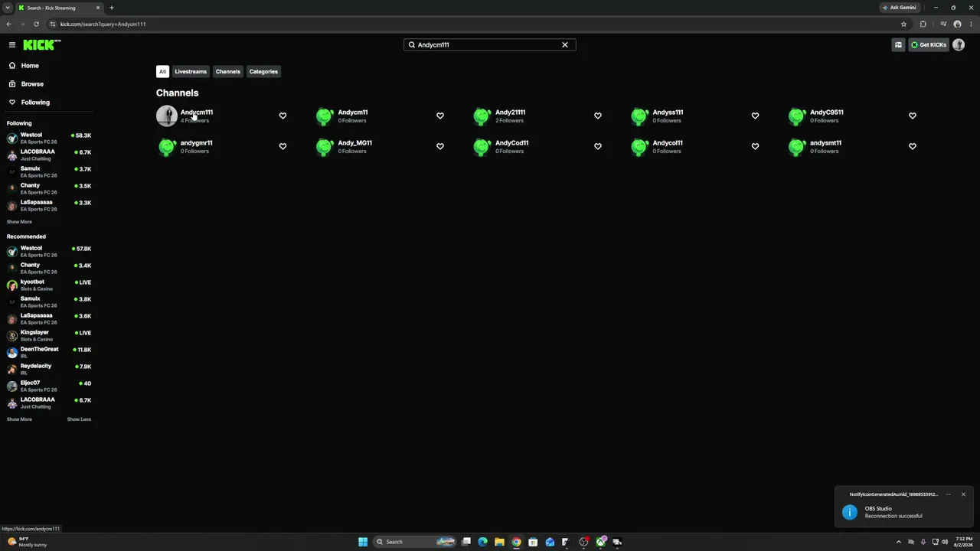Collapse the sidebar with the hamburger menu icon
Viewport: 980px width, 551px height.
point(12,45)
